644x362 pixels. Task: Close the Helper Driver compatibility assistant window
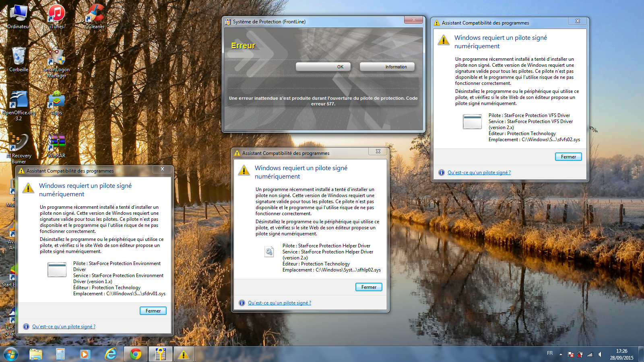point(378,151)
